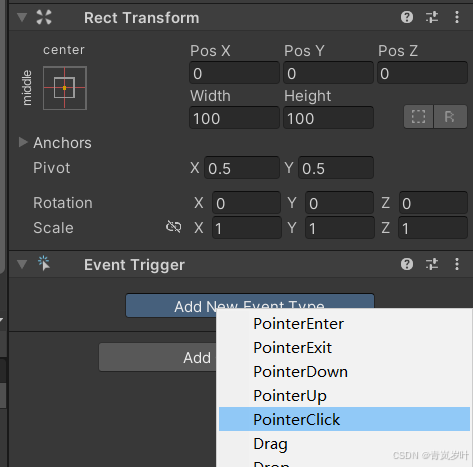473x467 pixels.
Task: Collapse the Event Trigger component
Action: point(22,265)
